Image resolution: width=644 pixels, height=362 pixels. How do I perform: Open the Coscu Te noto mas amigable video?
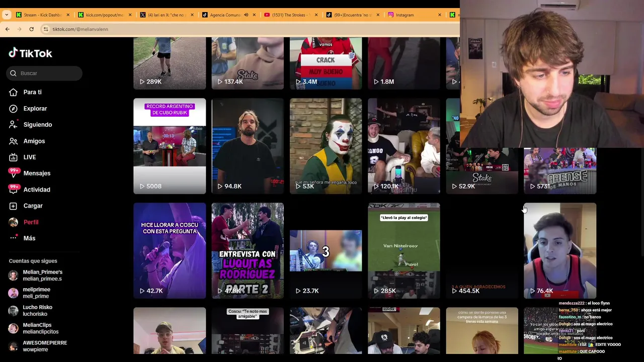(248, 330)
